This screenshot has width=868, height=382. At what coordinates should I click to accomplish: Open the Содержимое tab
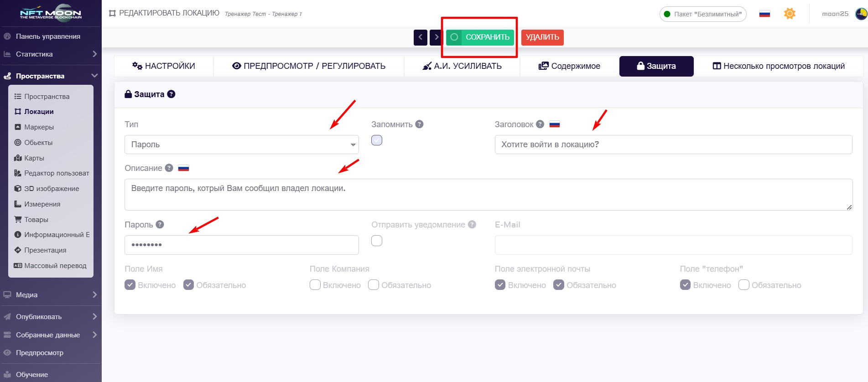tap(569, 66)
